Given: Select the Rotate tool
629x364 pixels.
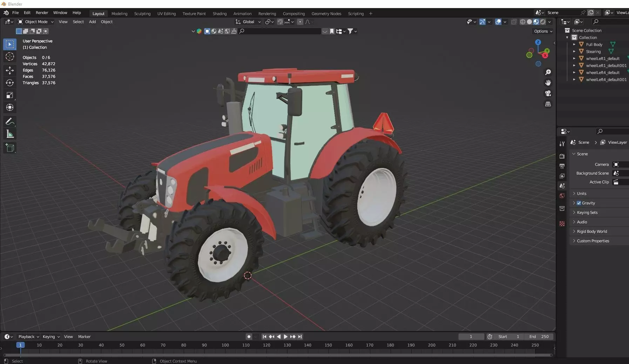Looking at the screenshot, I should coord(10,83).
